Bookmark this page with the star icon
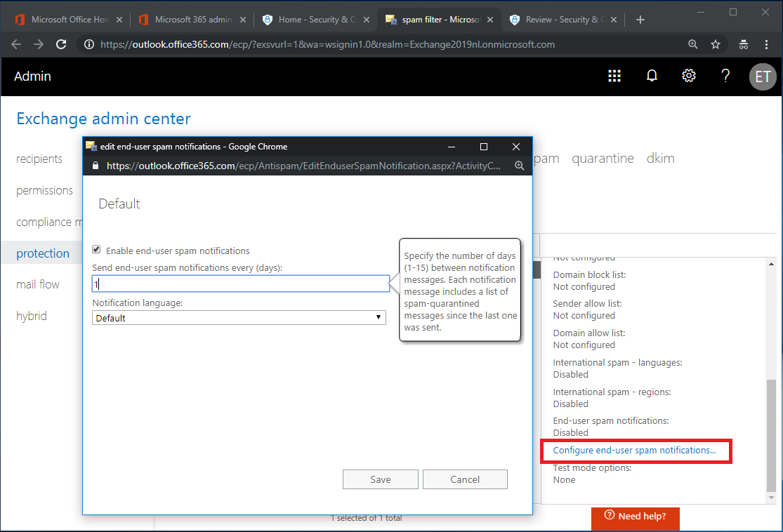 716,44
